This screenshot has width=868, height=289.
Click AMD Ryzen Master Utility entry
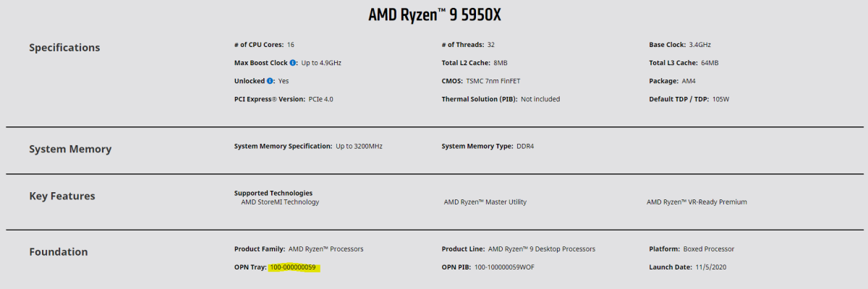point(485,202)
